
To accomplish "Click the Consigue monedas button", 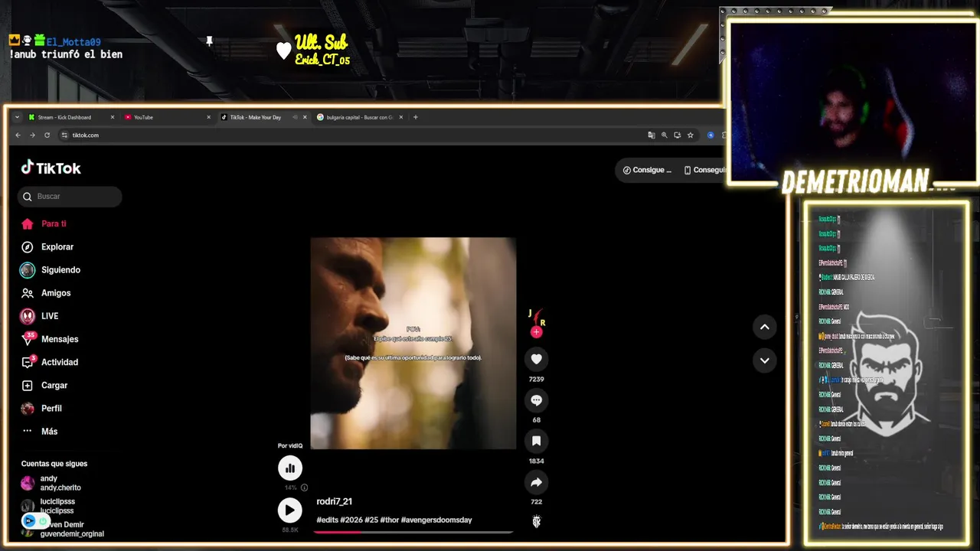I will coord(648,170).
